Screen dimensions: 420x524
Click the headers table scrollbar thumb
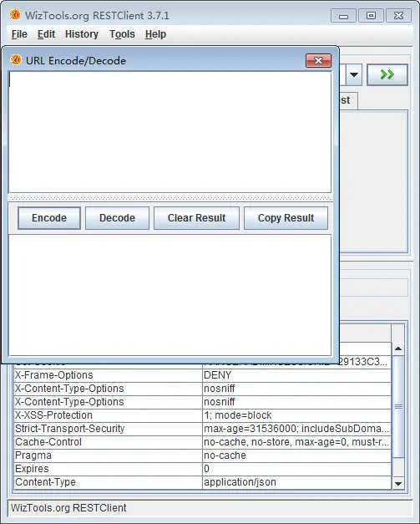click(398, 406)
